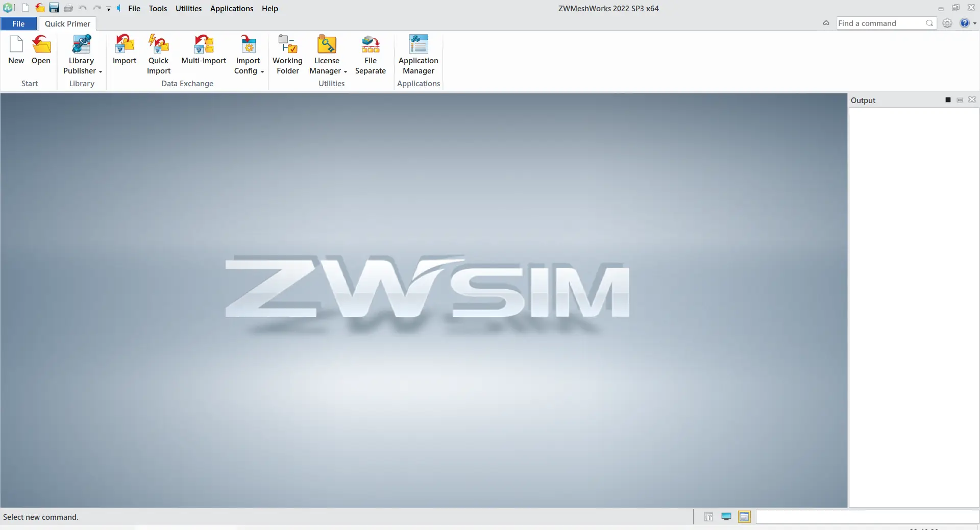This screenshot has height=530, width=980.
Task: Pin the Output panel with the square button
Action: pos(948,100)
